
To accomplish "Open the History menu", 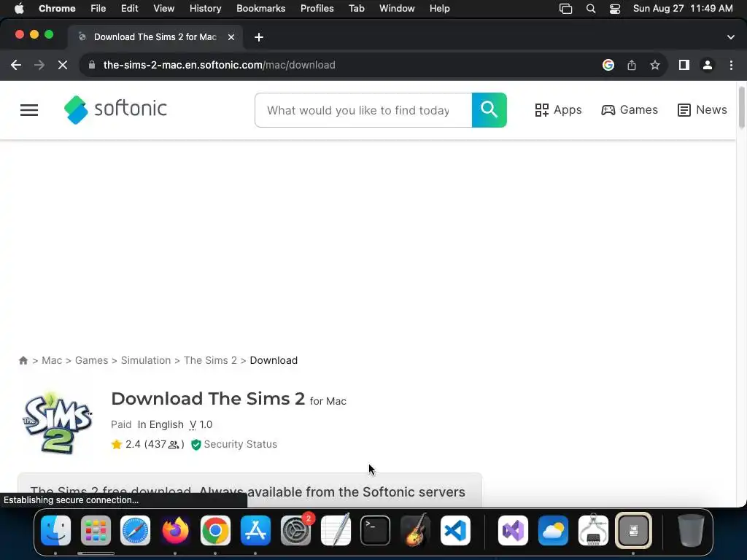I will coord(205,9).
